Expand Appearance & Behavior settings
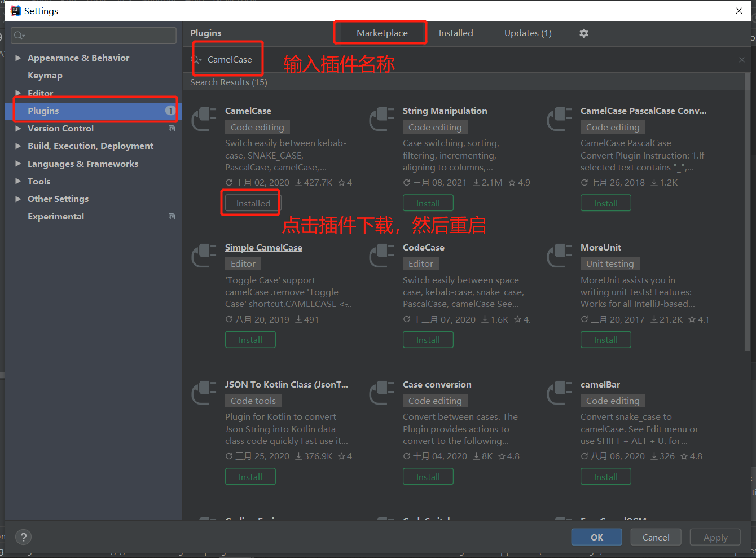The width and height of the screenshot is (756, 558). (x=18, y=58)
